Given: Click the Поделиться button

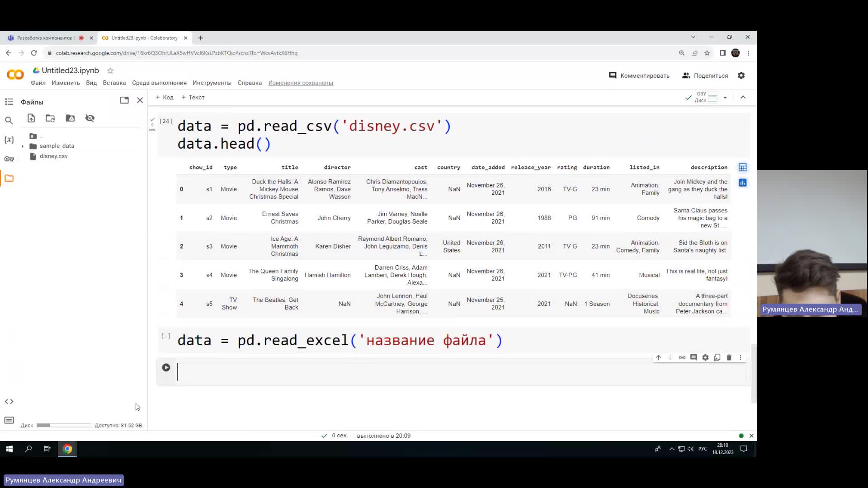Looking at the screenshot, I should (x=705, y=76).
